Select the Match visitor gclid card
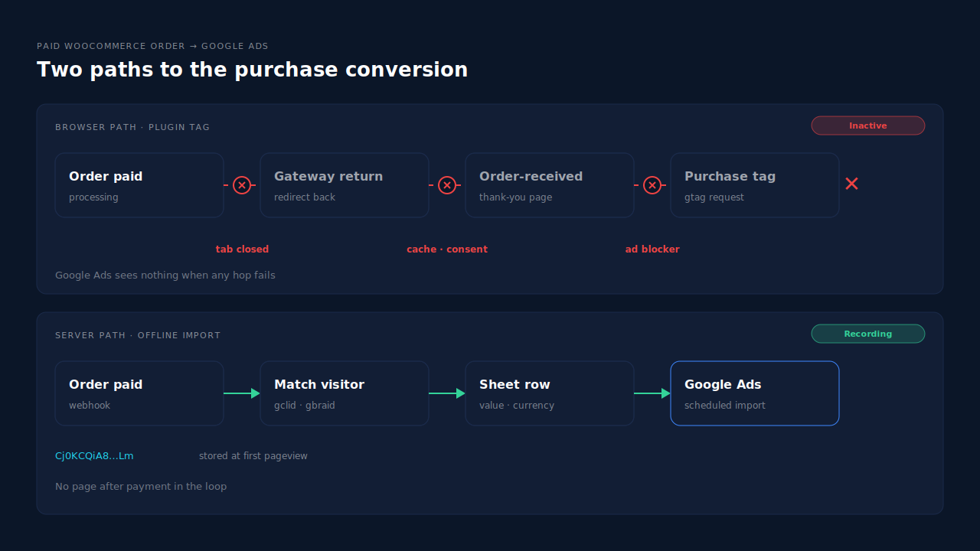This screenshot has height=551, width=980. (x=345, y=393)
